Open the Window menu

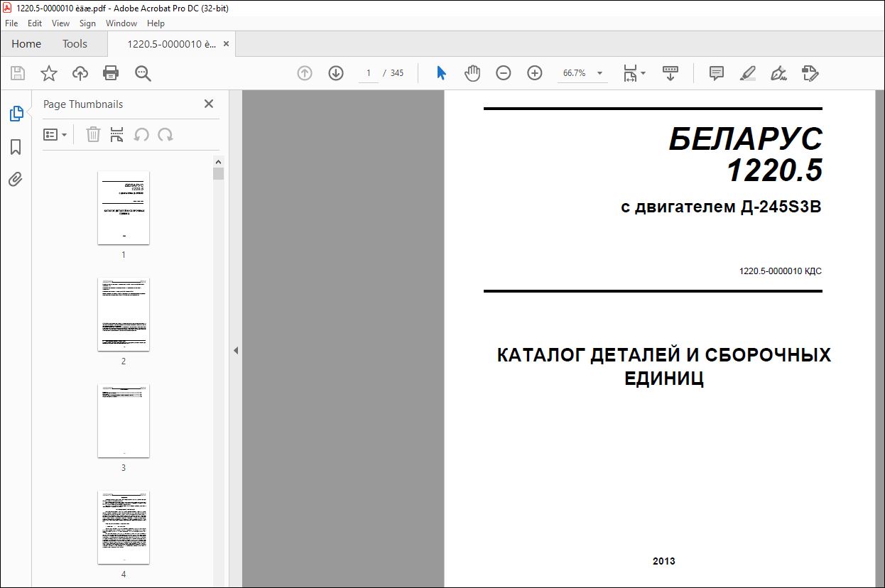click(121, 23)
